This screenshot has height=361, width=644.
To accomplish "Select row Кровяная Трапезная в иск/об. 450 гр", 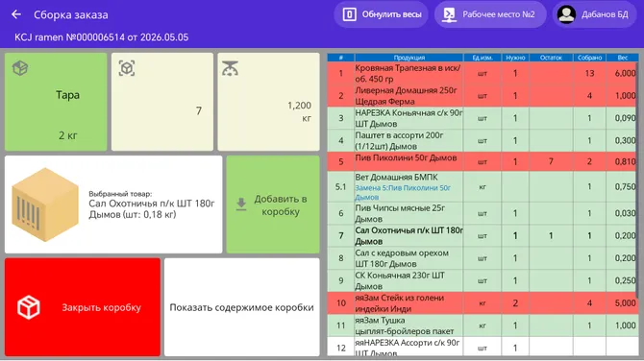I will pos(483,73).
